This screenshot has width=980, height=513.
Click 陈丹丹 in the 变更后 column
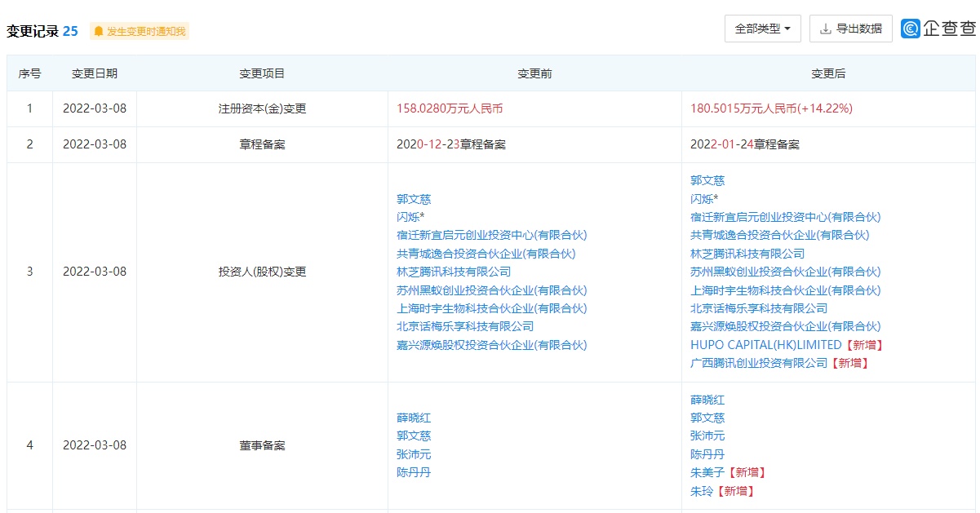pos(707,454)
